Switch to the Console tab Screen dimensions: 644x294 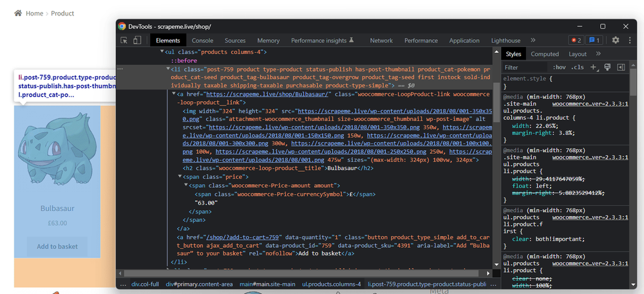[202, 40]
